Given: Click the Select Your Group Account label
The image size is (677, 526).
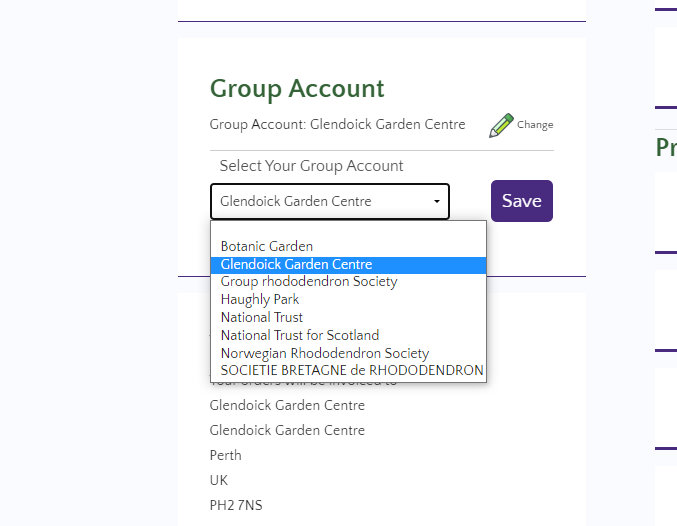Looking at the screenshot, I should tap(312, 166).
